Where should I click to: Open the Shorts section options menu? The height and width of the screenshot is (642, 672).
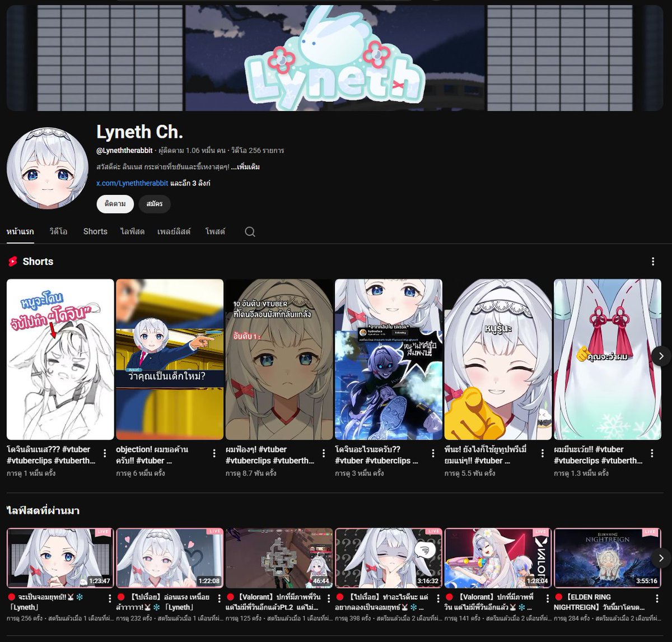[653, 262]
